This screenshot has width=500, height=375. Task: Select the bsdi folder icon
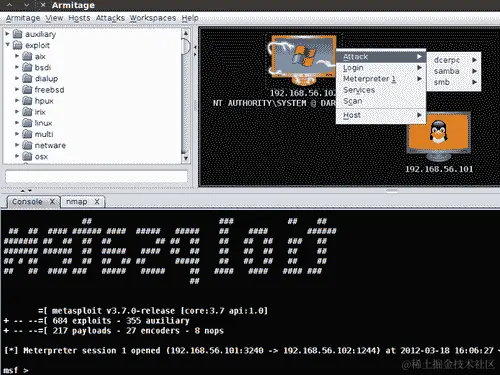pos(27,67)
